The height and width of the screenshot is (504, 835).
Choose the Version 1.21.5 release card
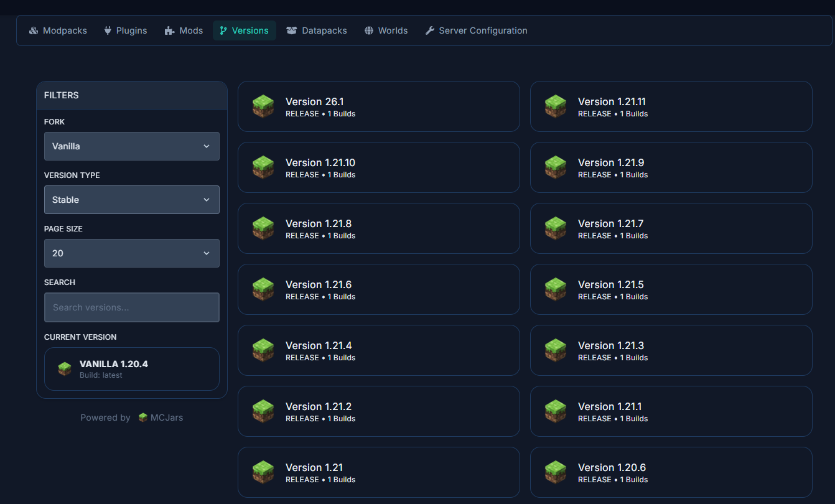pos(671,289)
